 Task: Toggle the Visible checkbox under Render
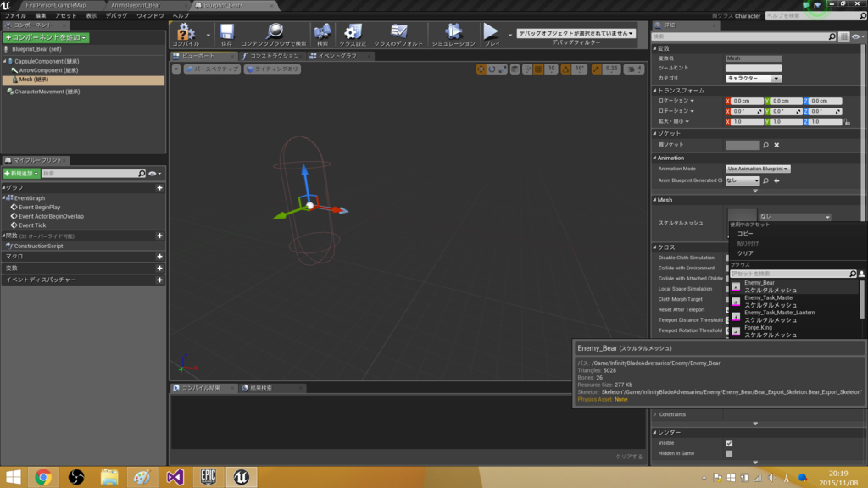729,443
